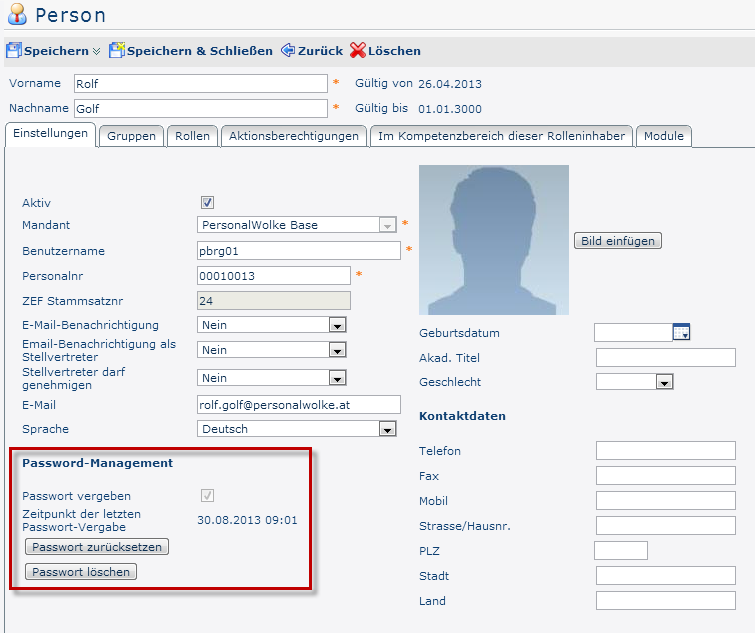
Task: Click the Zurück text link
Action: click(320, 51)
